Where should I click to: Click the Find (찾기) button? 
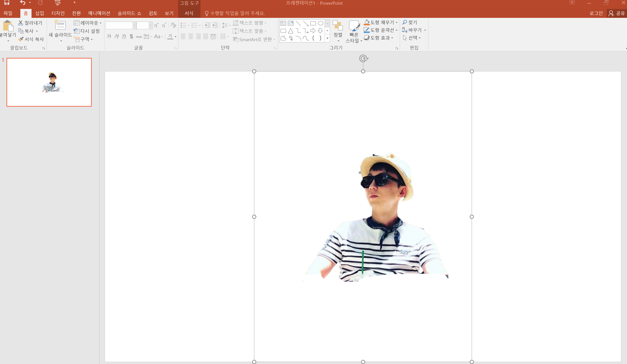(x=410, y=22)
